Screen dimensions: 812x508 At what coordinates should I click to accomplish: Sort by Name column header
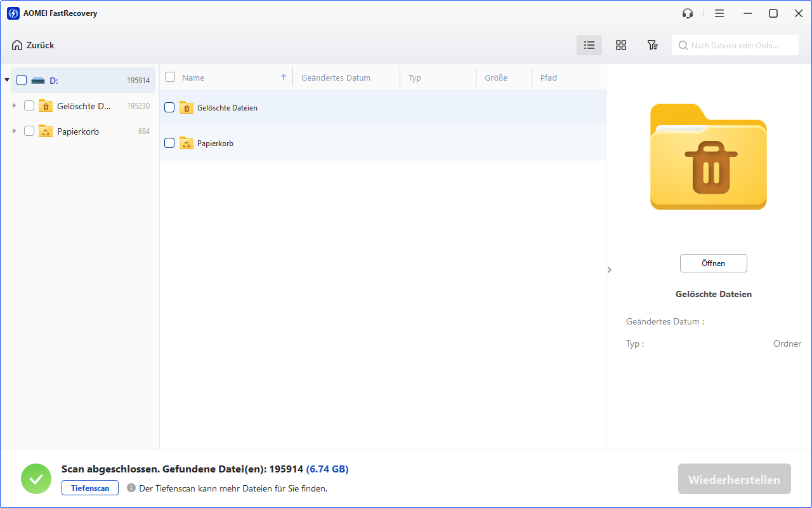pos(193,77)
